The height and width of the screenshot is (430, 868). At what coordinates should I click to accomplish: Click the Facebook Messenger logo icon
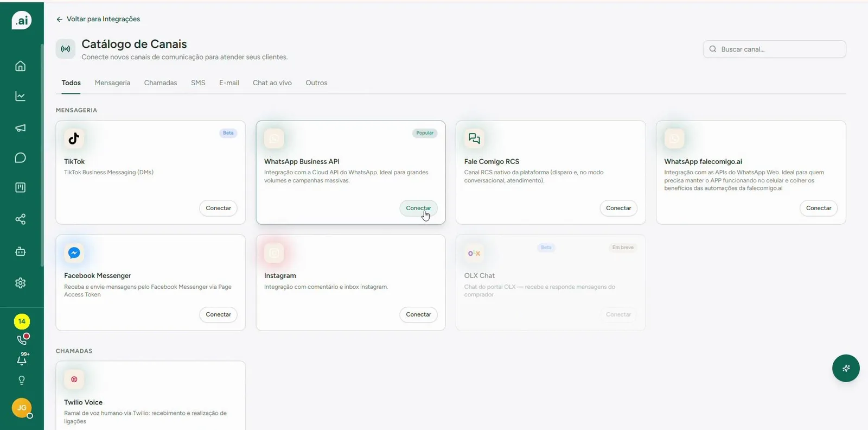(74, 252)
